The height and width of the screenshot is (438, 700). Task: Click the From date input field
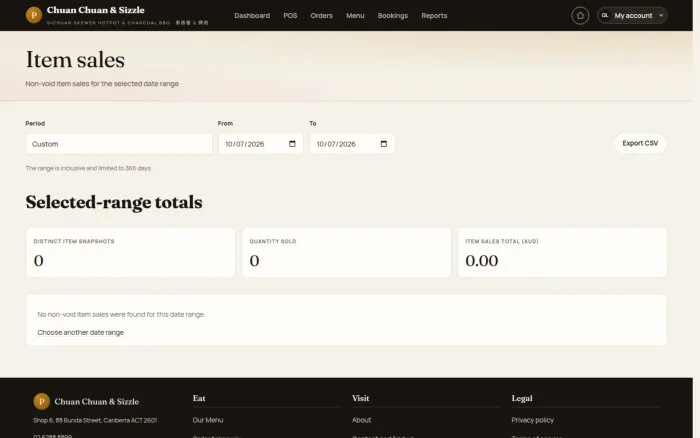pyautogui.click(x=261, y=144)
